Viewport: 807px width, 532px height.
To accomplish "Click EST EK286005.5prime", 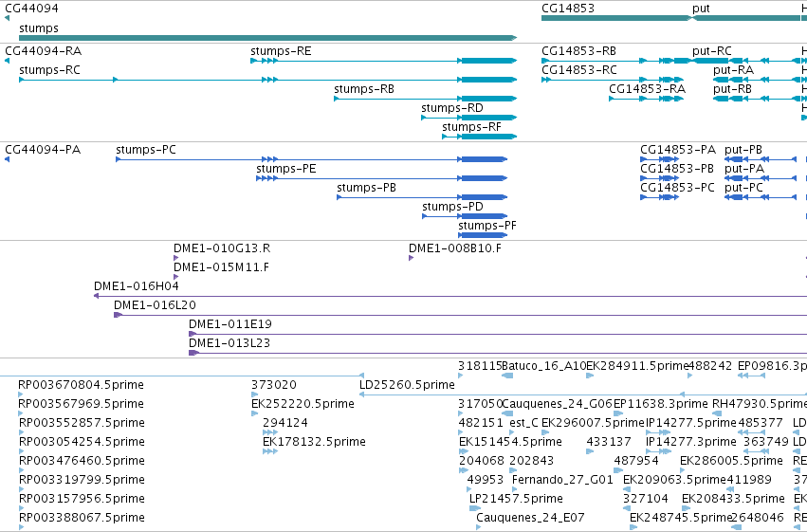I will 731,462.
